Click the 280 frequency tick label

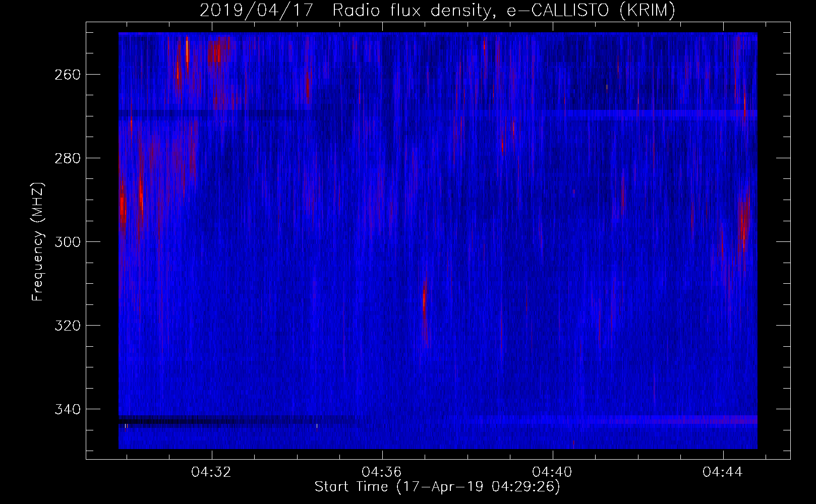click(x=67, y=158)
